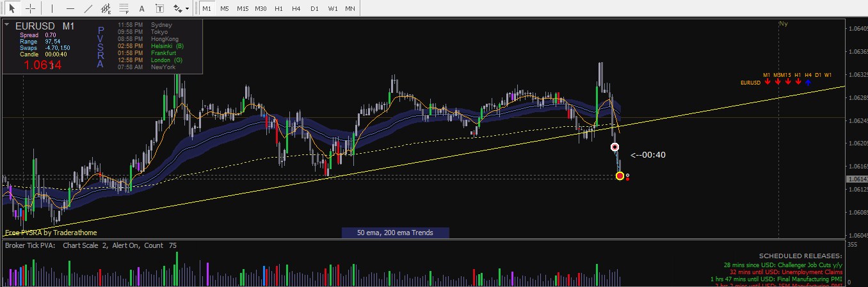The height and width of the screenshot is (287, 868).
Task: Select H4 timeframe
Action: tap(296, 9)
